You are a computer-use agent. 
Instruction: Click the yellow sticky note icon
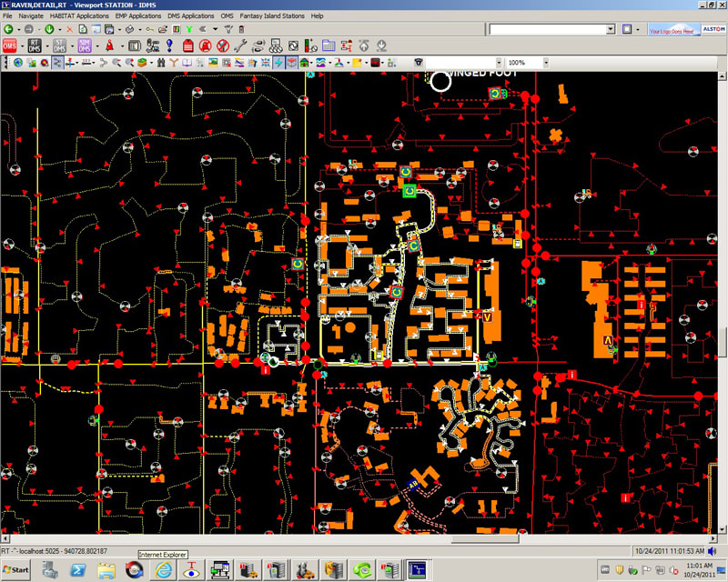point(357,63)
